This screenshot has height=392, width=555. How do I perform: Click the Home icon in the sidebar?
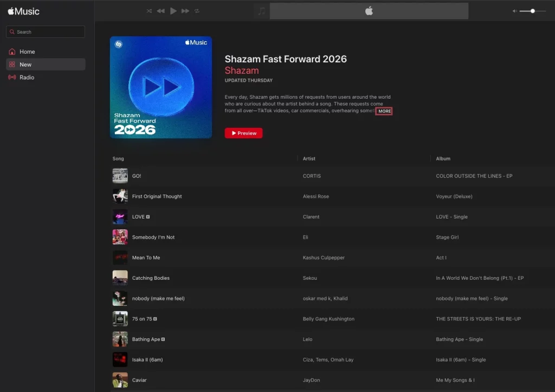pyautogui.click(x=11, y=52)
